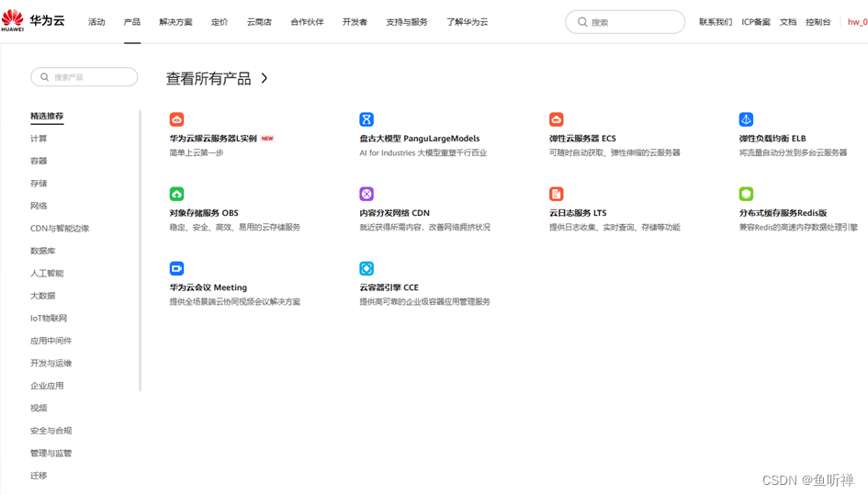Select the 安全与合规 category

[51, 431]
